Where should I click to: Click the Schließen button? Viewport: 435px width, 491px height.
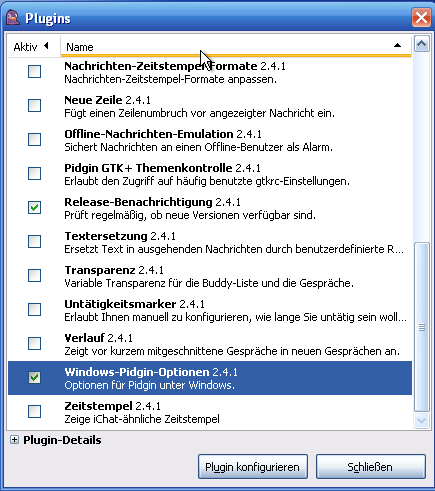coord(371,467)
